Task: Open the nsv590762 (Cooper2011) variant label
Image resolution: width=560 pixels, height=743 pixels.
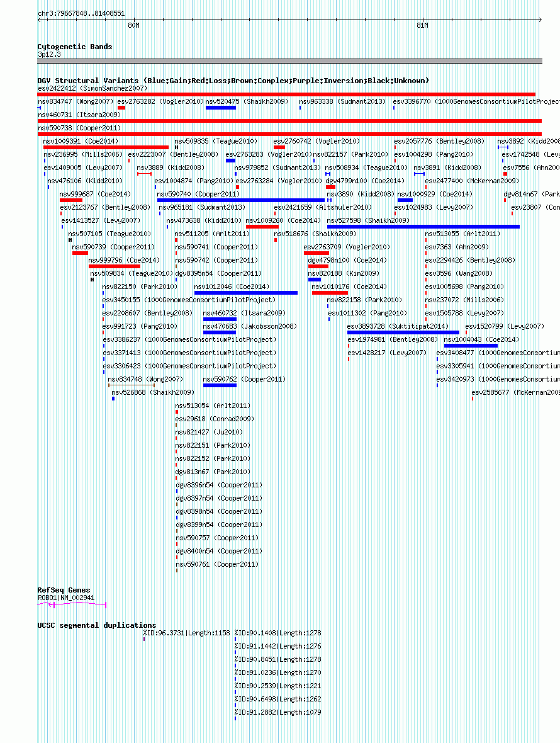Action: 244,379
